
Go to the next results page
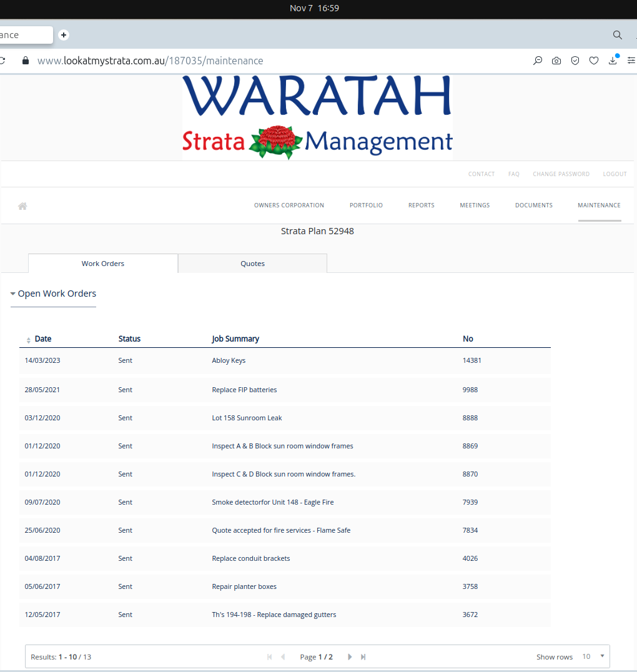pos(350,657)
